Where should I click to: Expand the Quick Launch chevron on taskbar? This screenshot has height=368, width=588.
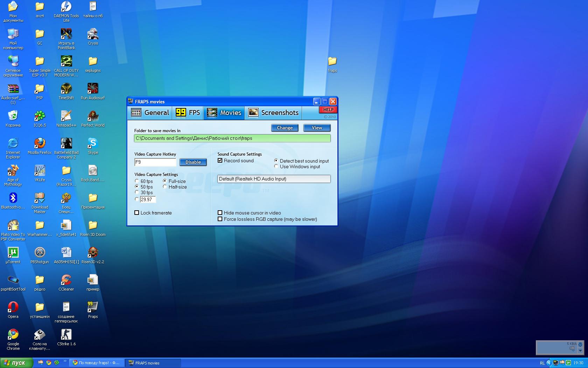pyautogui.click(x=65, y=362)
